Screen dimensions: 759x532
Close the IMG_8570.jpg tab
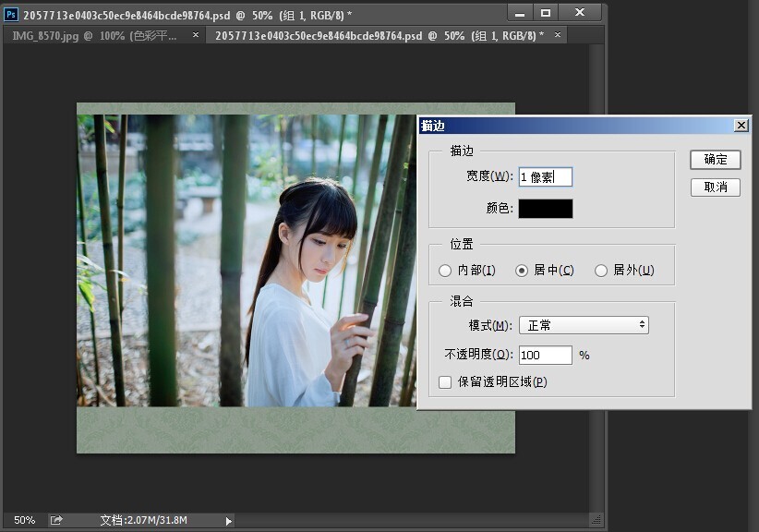point(196,35)
